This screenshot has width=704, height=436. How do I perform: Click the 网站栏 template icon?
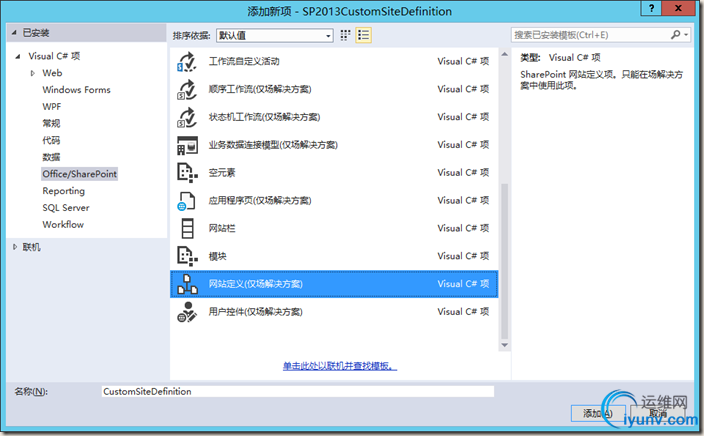coord(187,229)
